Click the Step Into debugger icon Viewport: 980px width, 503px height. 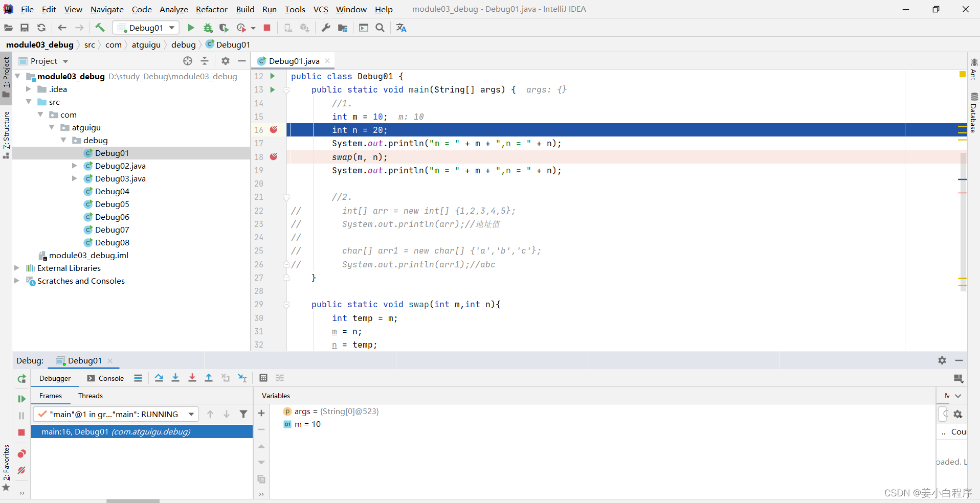point(175,378)
